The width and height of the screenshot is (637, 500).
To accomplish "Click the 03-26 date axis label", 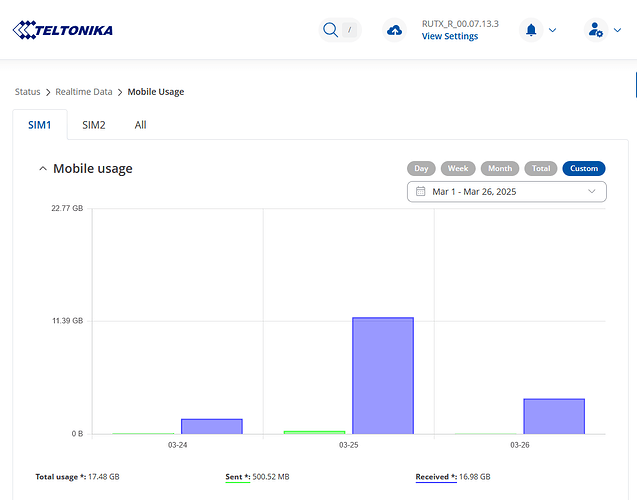I will [520, 445].
